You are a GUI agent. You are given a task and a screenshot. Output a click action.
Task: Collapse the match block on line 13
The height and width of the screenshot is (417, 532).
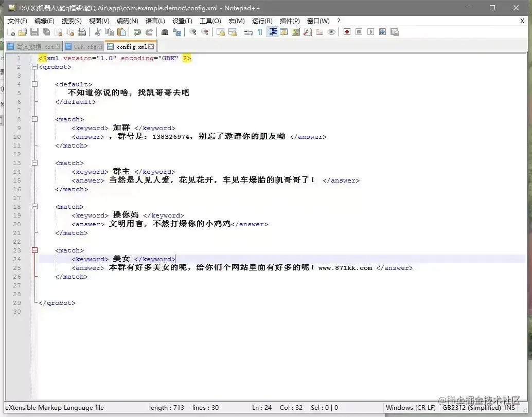tap(34, 162)
